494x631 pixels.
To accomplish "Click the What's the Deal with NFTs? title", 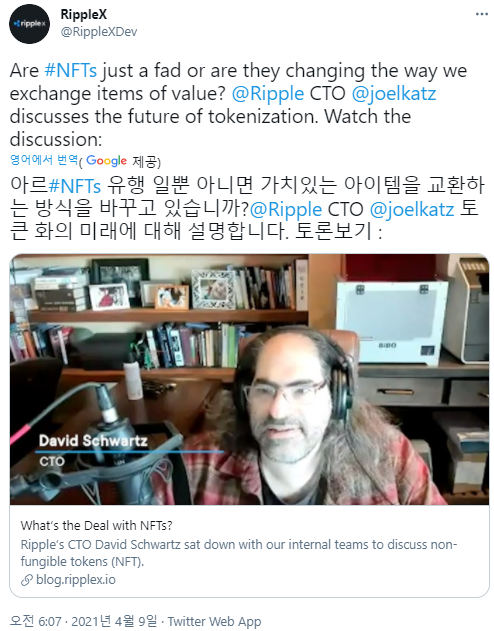I will [x=97, y=525].
